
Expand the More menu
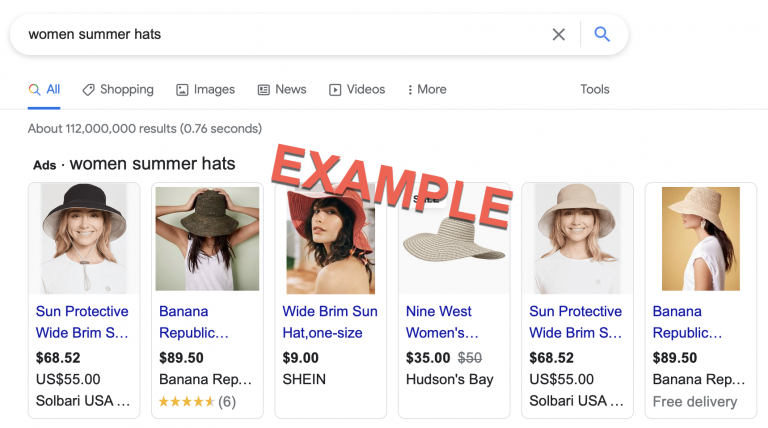click(427, 90)
